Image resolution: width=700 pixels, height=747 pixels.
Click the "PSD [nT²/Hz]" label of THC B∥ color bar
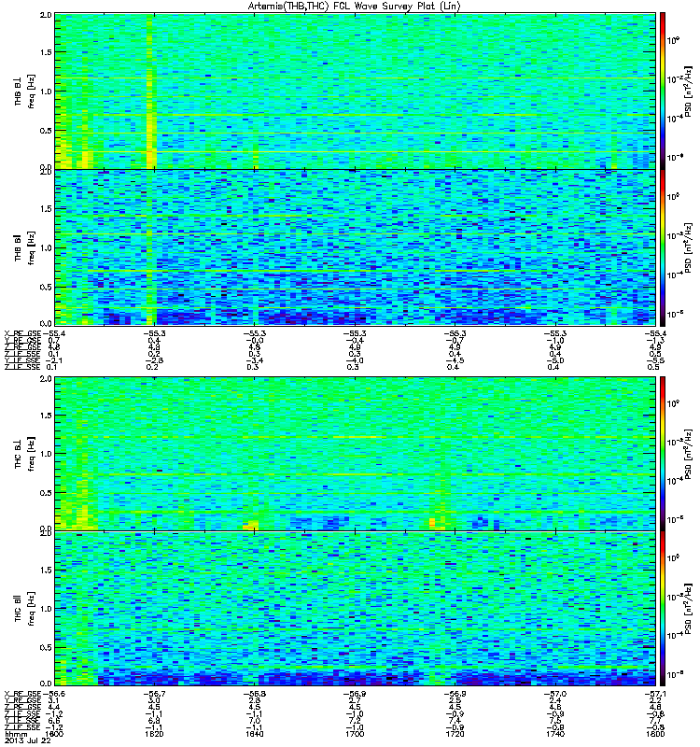(x=688, y=609)
